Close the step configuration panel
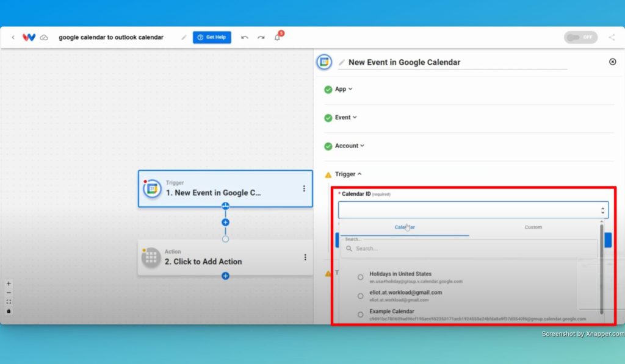The height and width of the screenshot is (364, 625). (x=613, y=62)
